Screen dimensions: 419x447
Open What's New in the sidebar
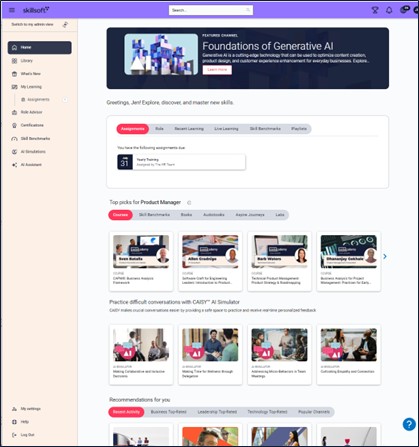coord(31,74)
